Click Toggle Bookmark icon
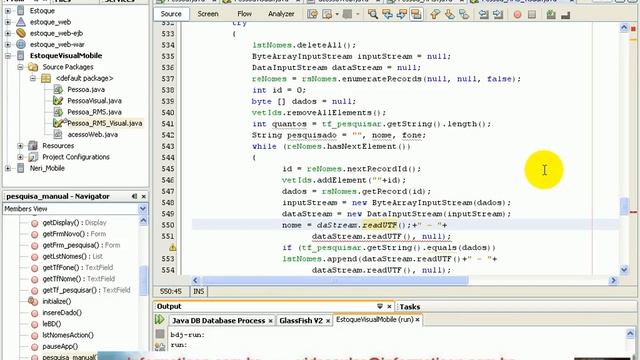640x360 pixels. [464, 14]
